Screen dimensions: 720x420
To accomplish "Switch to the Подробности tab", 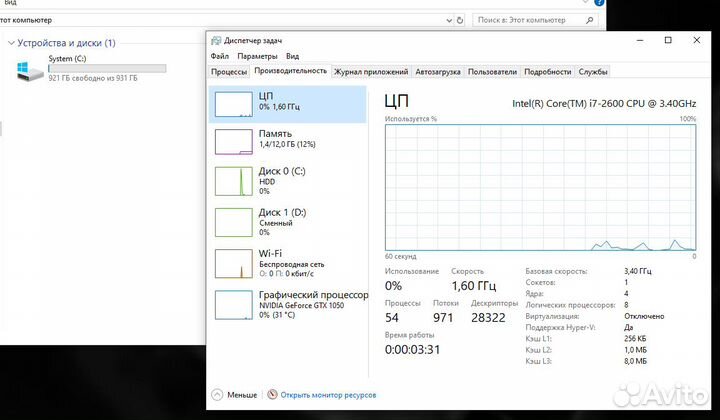I will [x=547, y=72].
